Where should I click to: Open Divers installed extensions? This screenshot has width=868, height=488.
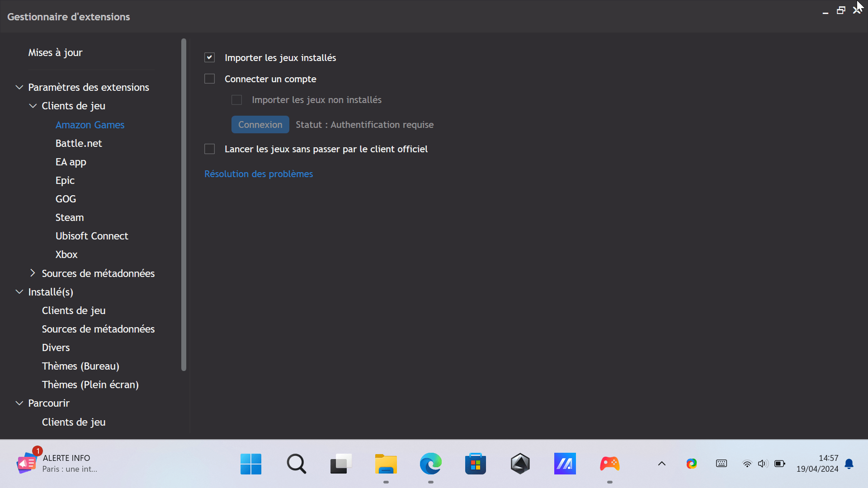coord(56,347)
